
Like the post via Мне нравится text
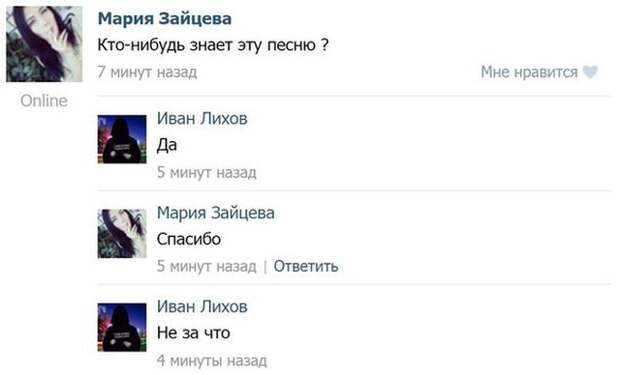click(x=529, y=72)
